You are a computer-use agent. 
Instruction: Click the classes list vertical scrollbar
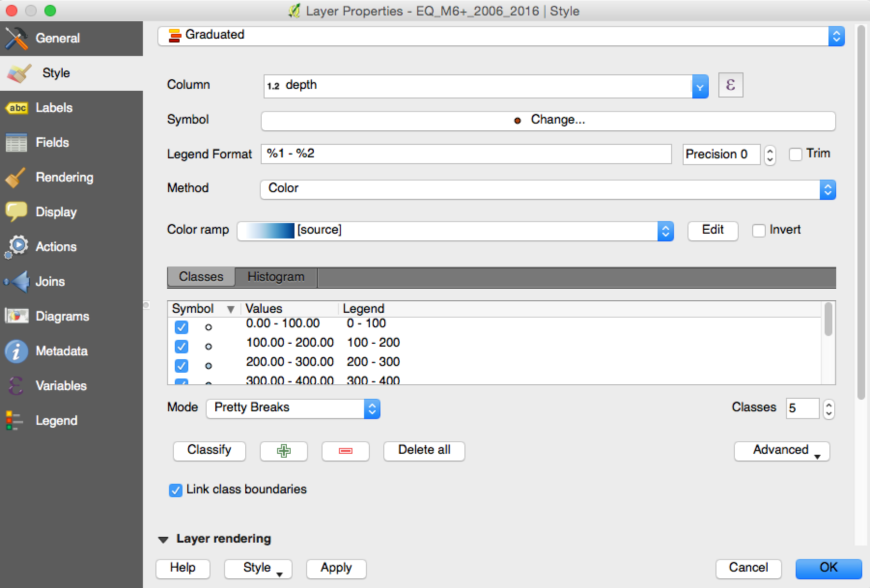click(x=828, y=319)
